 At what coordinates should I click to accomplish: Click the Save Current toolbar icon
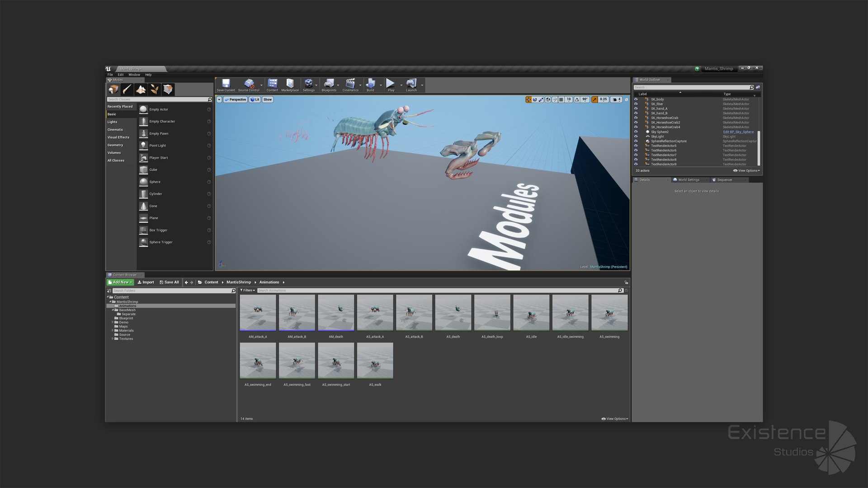coord(226,85)
